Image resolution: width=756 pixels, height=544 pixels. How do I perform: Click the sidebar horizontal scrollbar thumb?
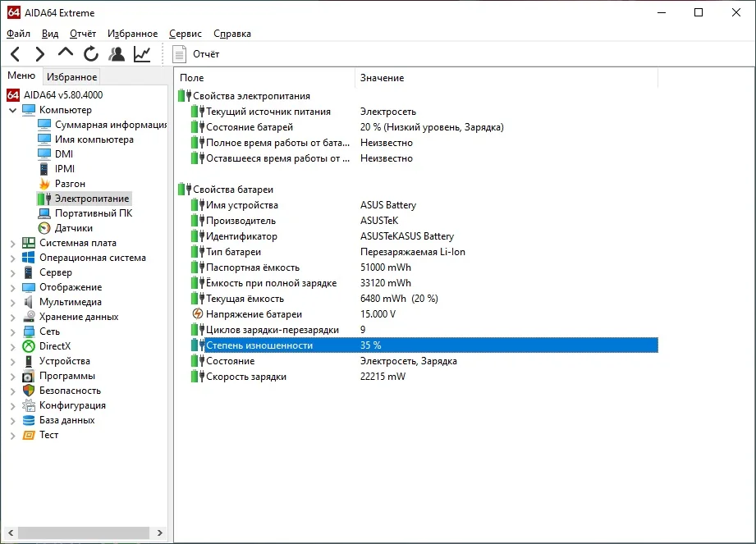click(84, 533)
